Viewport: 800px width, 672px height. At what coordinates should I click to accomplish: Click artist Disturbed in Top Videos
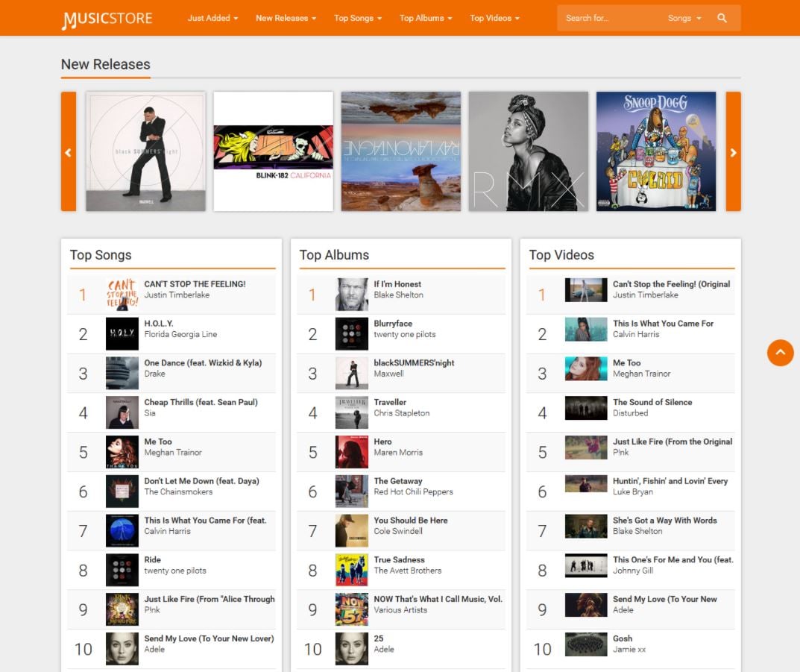tap(630, 412)
